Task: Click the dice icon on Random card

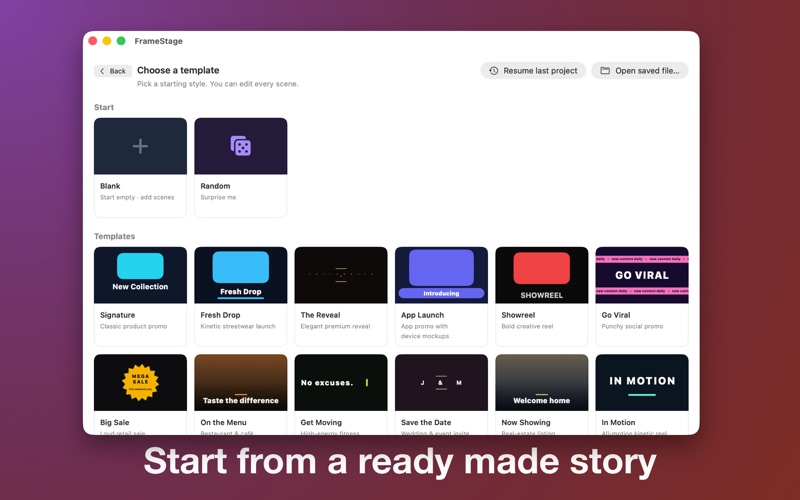Action: pos(241,146)
